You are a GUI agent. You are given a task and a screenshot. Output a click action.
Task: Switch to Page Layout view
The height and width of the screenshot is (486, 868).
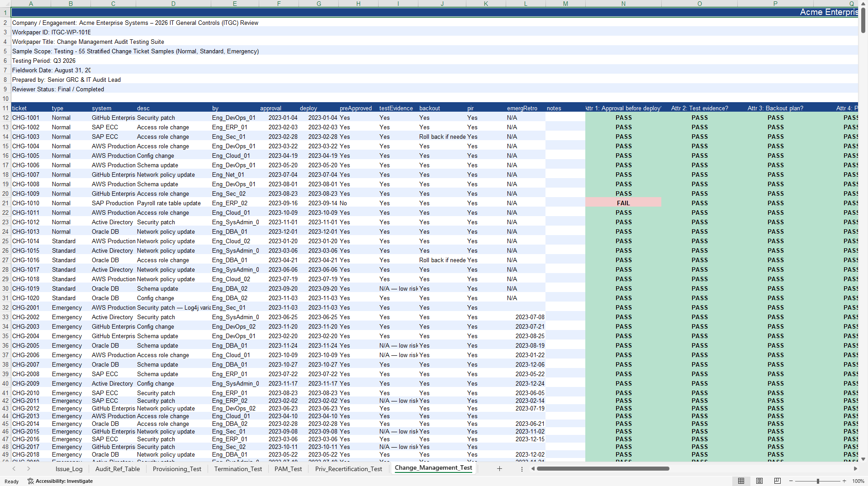coord(759,481)
